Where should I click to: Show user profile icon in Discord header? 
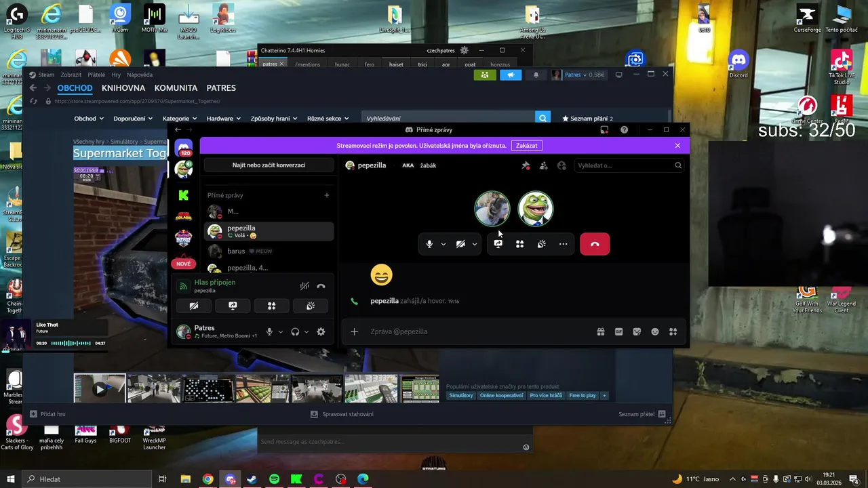click(561, 165)
